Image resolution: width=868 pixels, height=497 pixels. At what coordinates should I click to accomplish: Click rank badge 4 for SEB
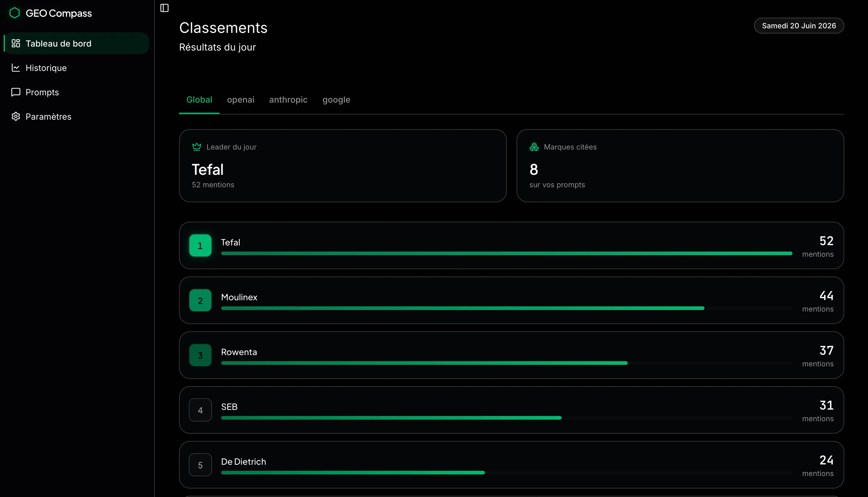200,410
